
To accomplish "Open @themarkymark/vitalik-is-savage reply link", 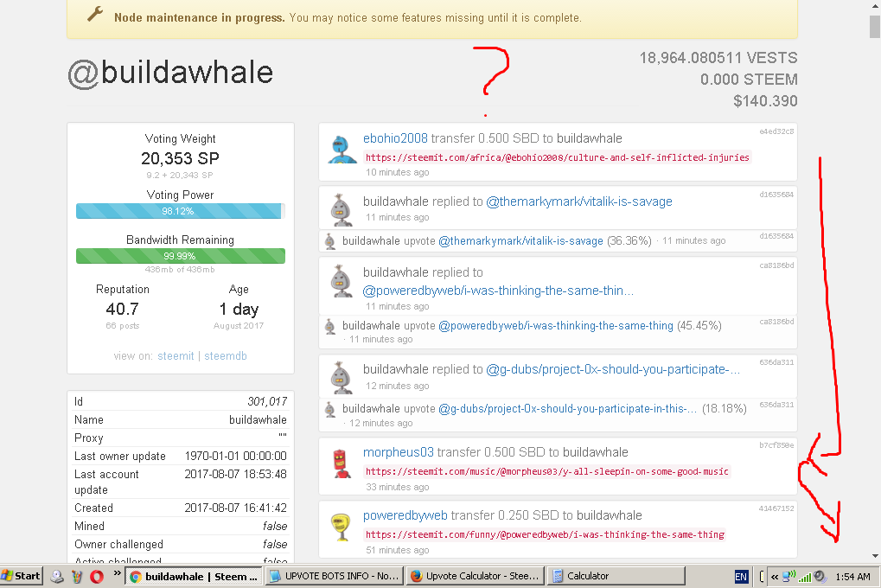I will pos(579,201).
